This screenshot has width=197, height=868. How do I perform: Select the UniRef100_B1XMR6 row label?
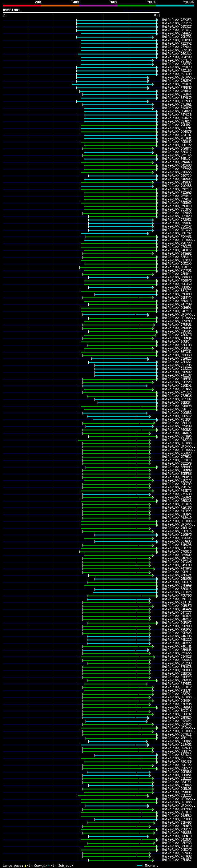click(177, 108)
